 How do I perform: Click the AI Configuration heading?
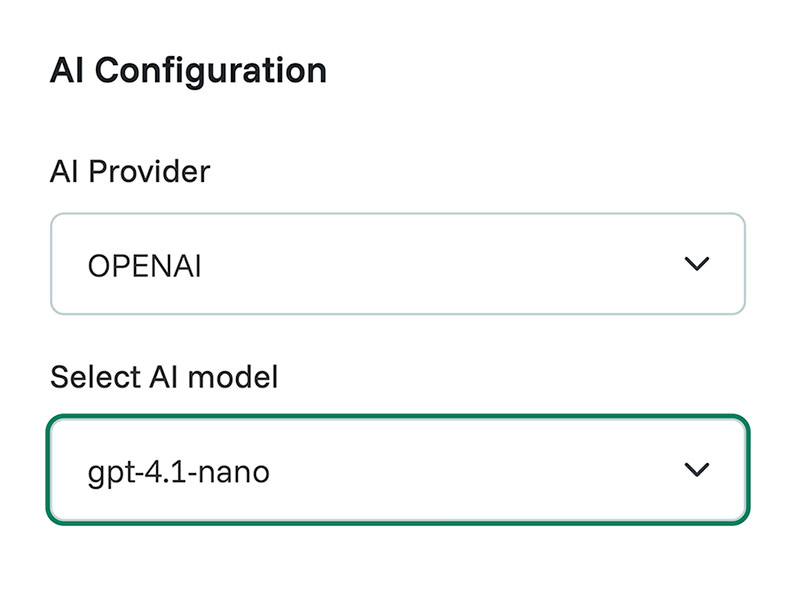pos(188,71)
